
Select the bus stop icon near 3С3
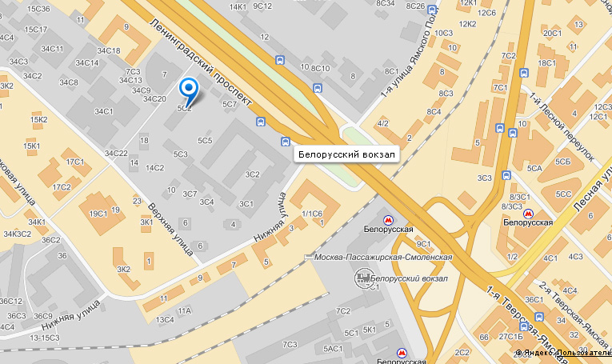coord(506,175)
